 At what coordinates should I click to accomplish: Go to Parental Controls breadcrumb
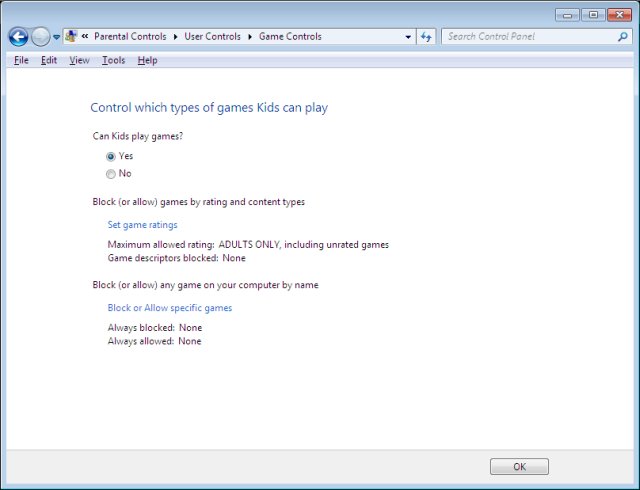(130, 36)
